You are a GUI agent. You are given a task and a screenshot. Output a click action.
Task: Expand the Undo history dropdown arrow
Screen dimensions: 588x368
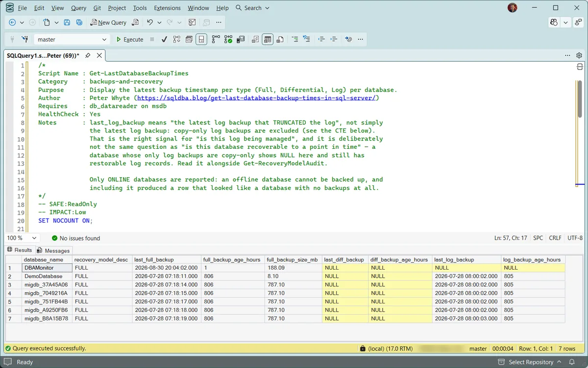(159, 23)
